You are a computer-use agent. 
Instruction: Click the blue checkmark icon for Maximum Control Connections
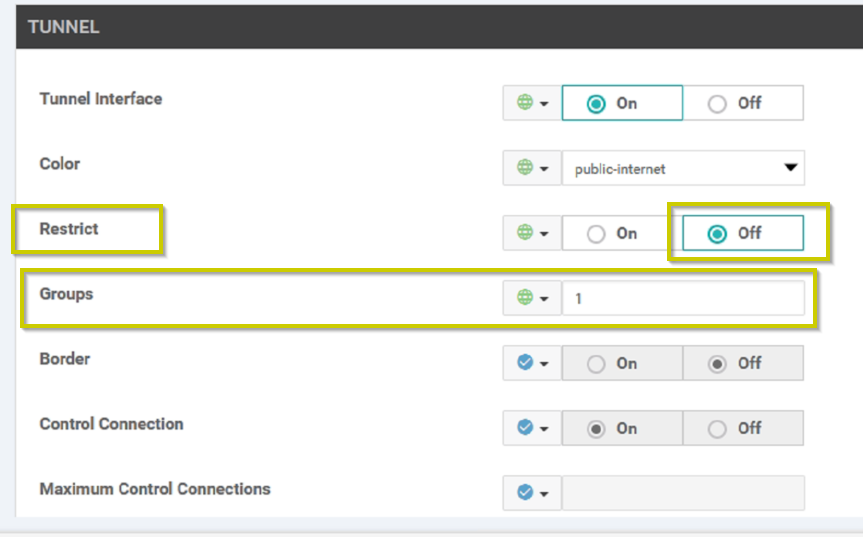pos(525,492)
